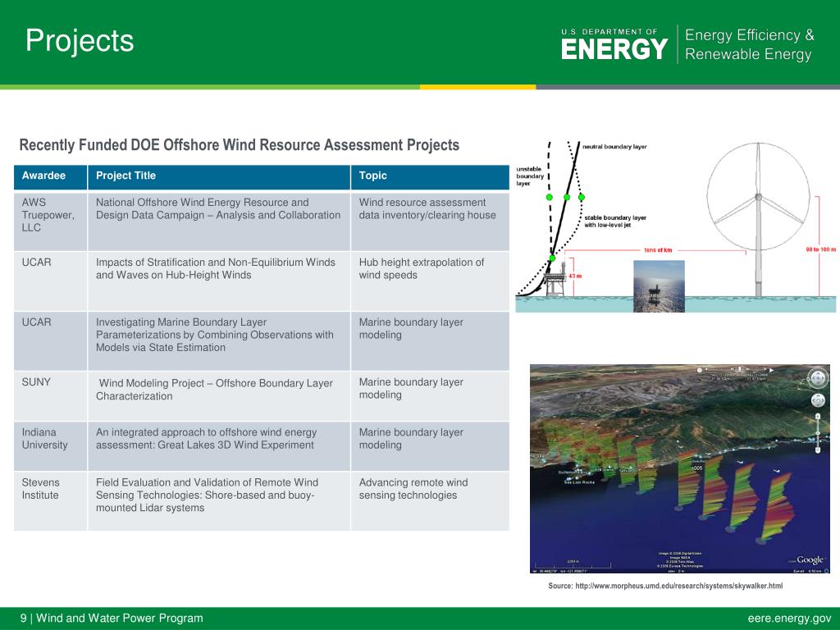
Task: Click the wind turbine drawing
Action: (759, 219)
